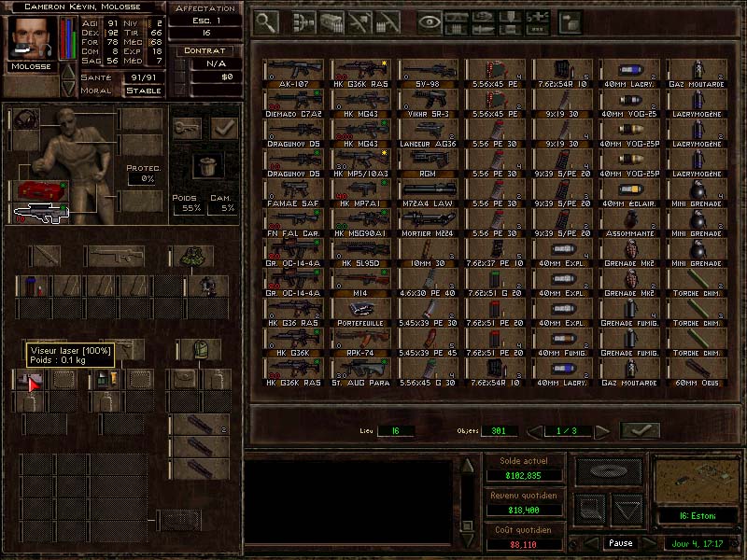Click the unload ammo from weapons icon
The height and width of the screenshot is (560, 747).
tap(388, 22)
